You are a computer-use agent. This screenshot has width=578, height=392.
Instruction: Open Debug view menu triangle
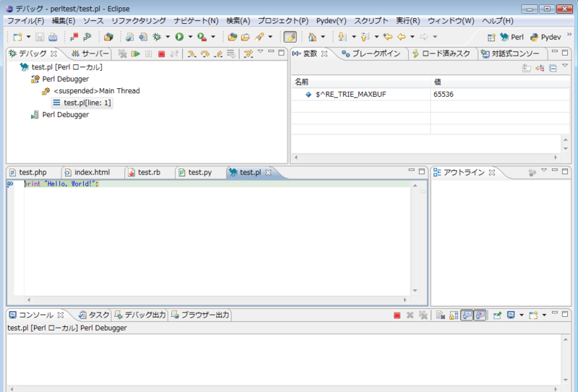point(261,51)
